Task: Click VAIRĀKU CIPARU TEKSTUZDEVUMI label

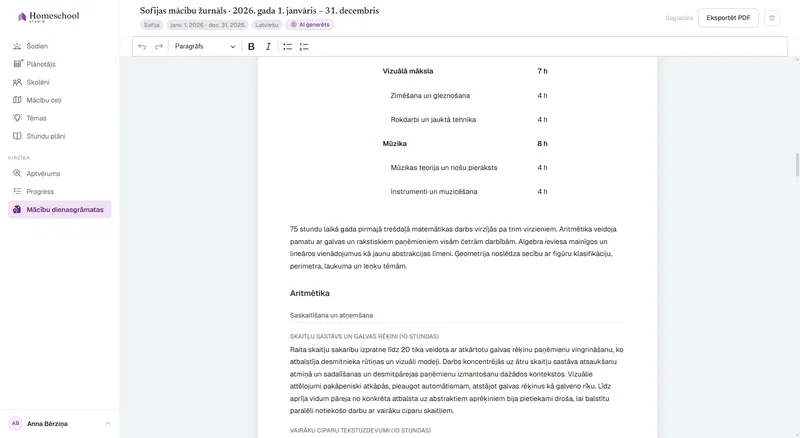Action: [360, 430]
